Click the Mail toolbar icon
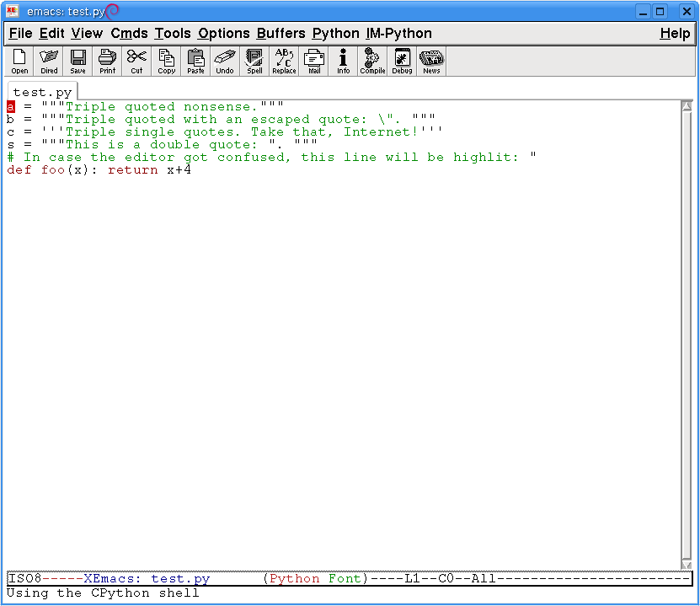Image resolution: width=700 pixels, height=606 pixels. tap(314, 62)
